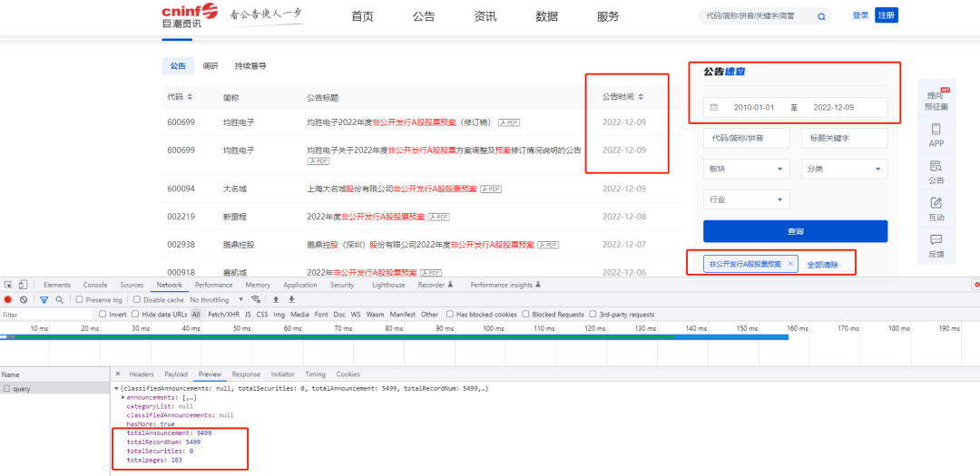The image size is (980, 476).
Task: Open the 反馈 feedback chat icon
Action: (936, 240)
